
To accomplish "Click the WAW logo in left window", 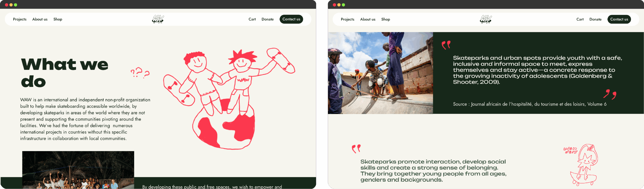I will (158, 19).
